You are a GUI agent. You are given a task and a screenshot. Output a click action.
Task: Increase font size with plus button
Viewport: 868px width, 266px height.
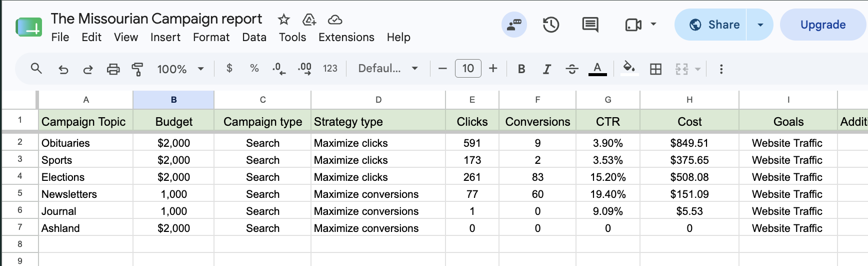(493, 69)
